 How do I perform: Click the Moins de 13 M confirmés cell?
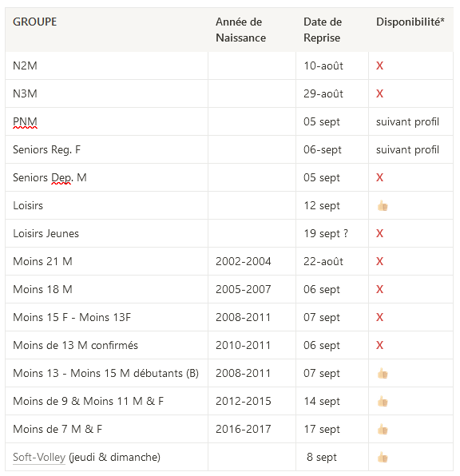75,345
